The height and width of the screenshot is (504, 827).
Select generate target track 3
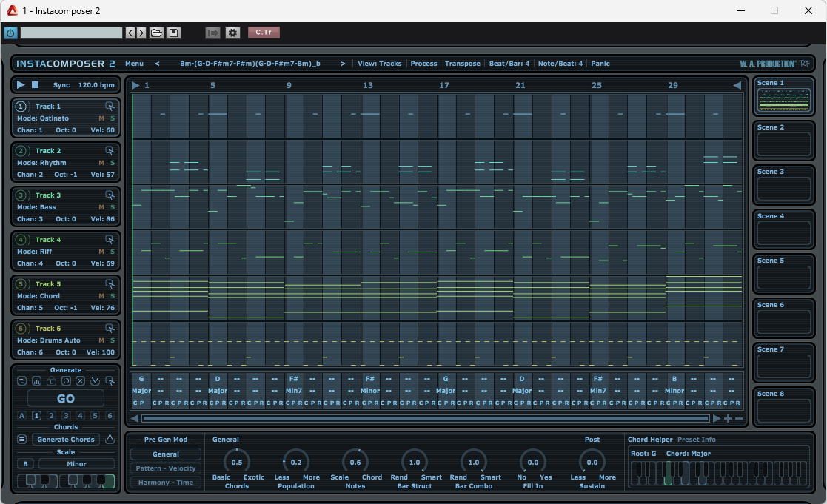(66, 415)
